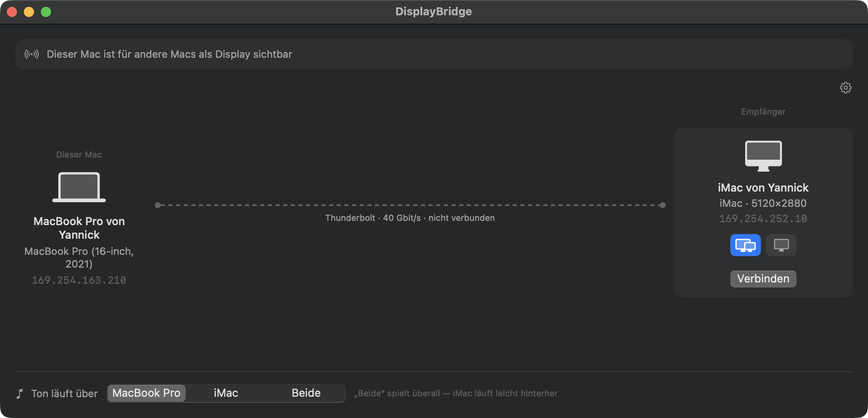Route audio to iMac segment
The height and width of the screenshot is (418, 868).
(226, 393)
